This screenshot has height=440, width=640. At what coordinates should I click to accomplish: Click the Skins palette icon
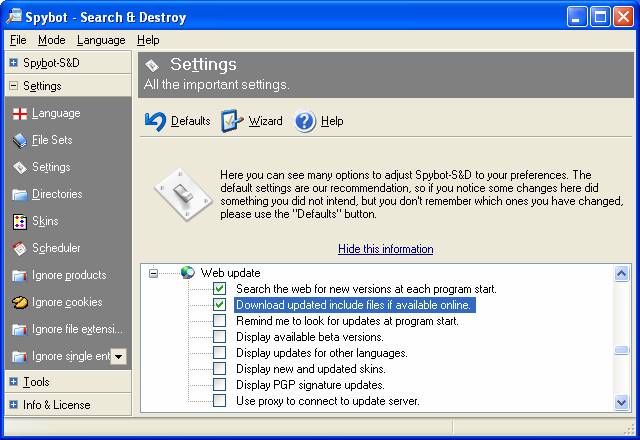tap(20, 222)
